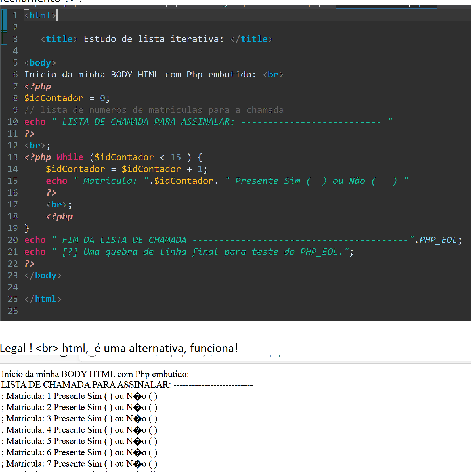The height and width of the screenshot is (472, 476).
Task: Click output row 'Matricula: 5 Presente Sim'
Action: [x=79, y=441]
